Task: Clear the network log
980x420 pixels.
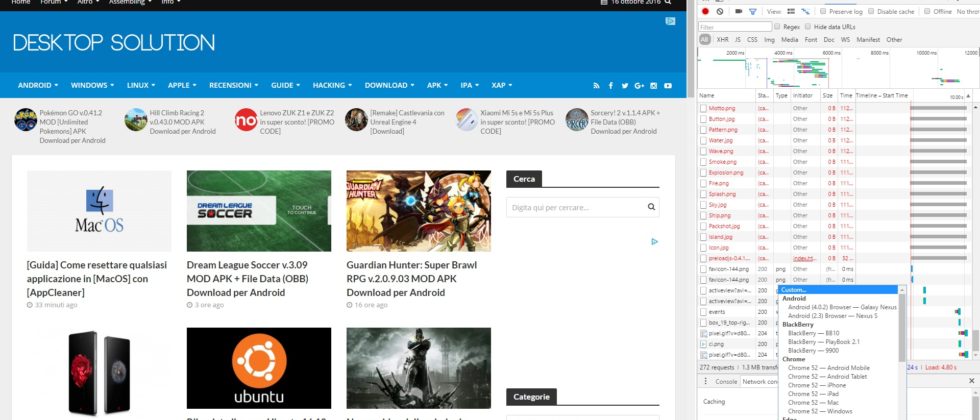Action: coord(720,11)
